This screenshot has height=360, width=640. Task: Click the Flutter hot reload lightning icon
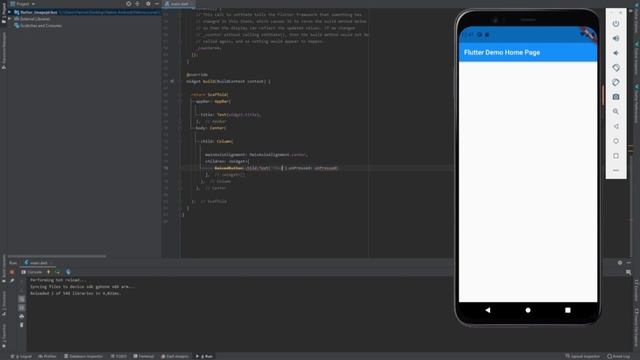pyautogui.click(x=49, y=272)
